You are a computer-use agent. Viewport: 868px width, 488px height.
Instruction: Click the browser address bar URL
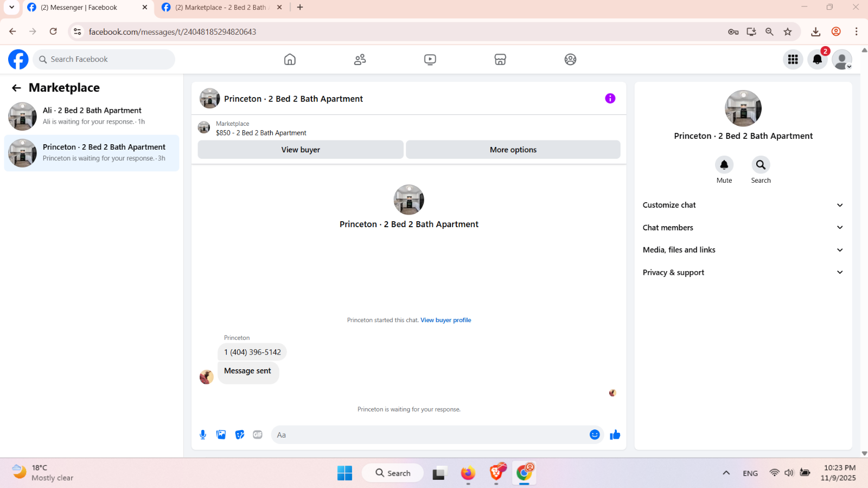[x=173, y=31]
